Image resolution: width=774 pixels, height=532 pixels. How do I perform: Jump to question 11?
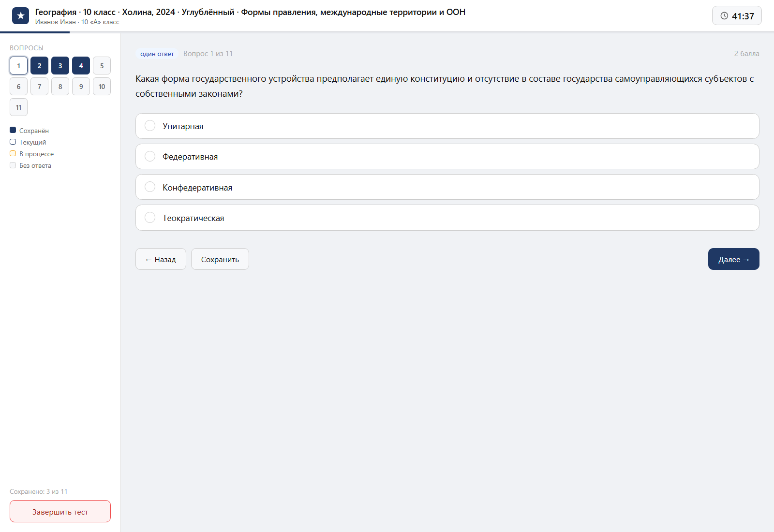coord(18,107)
